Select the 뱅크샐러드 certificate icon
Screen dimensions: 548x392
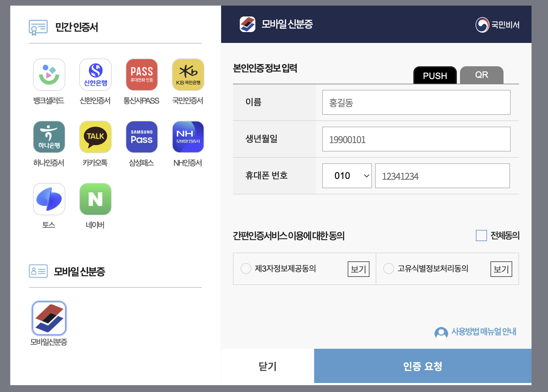[x=49, y=75]
